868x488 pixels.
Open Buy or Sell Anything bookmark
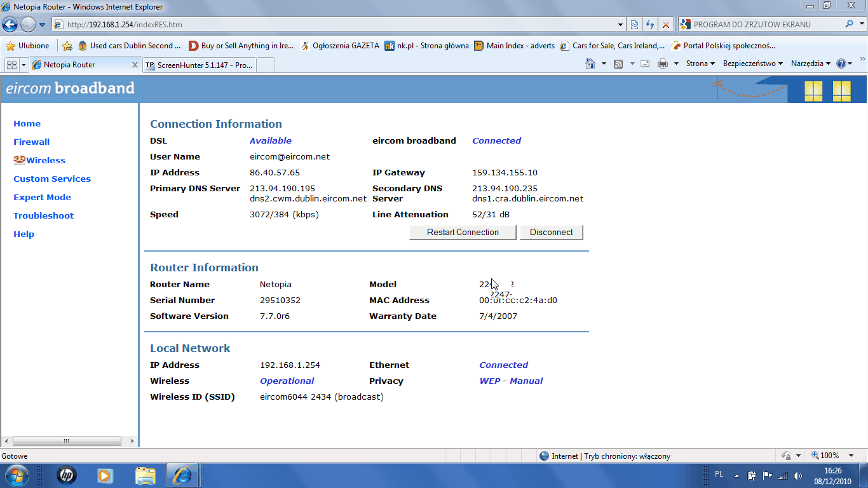coord(241,46)
